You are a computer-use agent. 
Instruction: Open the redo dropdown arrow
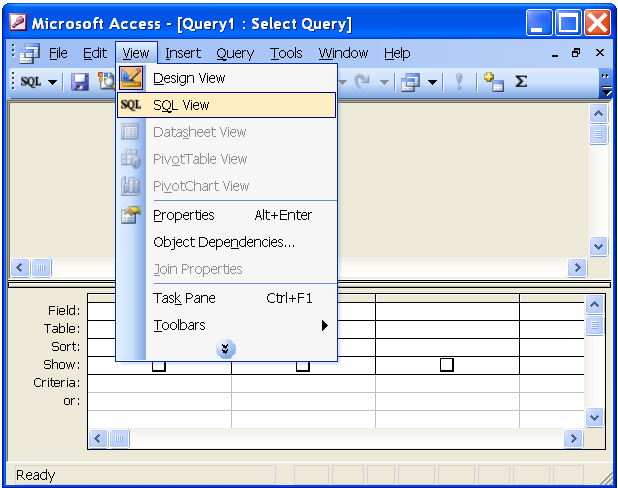384,82
